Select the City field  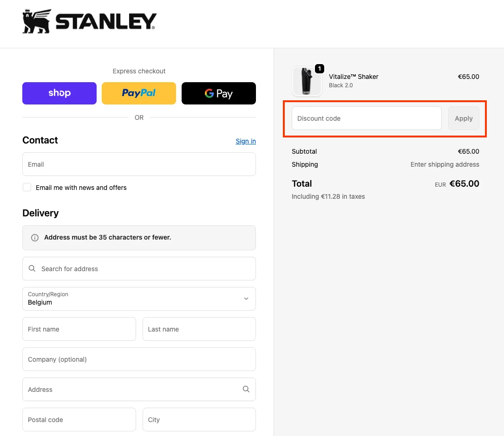click(x=199, y=420)
